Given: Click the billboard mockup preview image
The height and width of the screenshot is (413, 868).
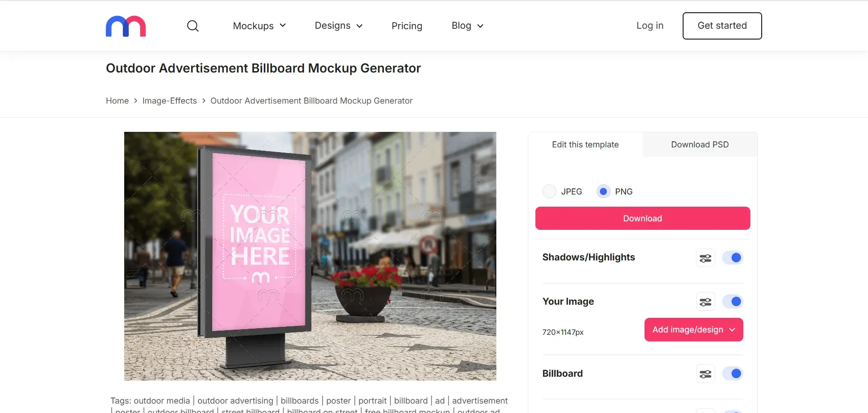Looking at the screenshot, I should click(x=310, y=256).
